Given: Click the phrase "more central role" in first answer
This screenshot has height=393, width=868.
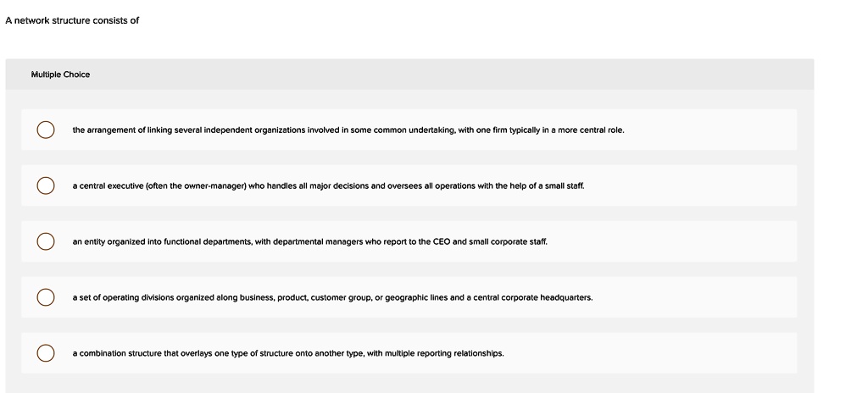Looking at the screenshot, I should pyautogui.click(x=593, y=130).
